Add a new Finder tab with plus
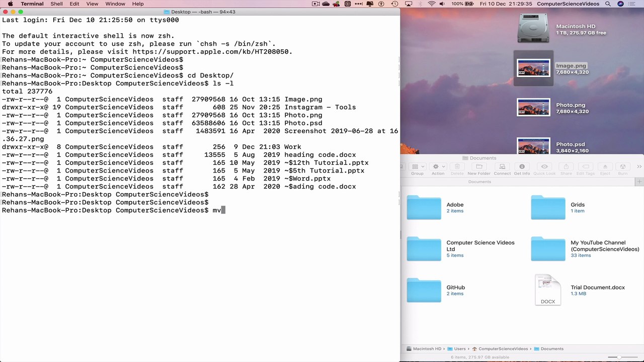 coord(639,182)
